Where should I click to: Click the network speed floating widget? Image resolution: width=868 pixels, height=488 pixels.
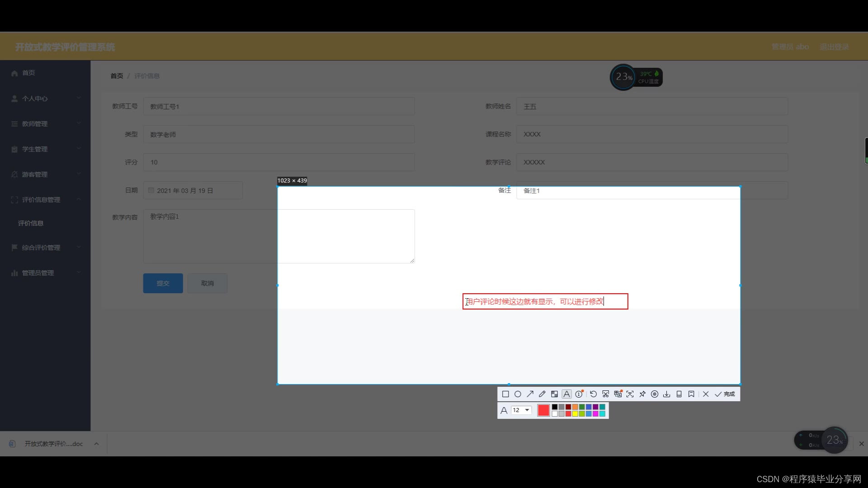click(x=821, y=440)
